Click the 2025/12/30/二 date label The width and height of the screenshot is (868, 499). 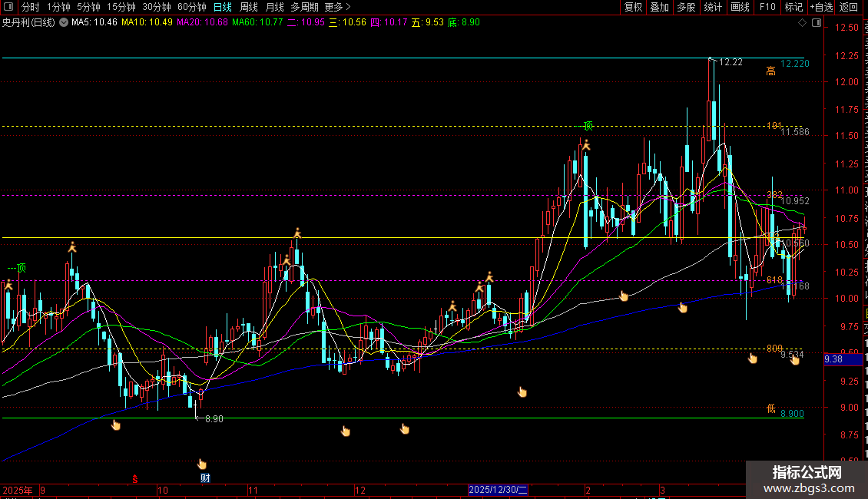[498, 490]
